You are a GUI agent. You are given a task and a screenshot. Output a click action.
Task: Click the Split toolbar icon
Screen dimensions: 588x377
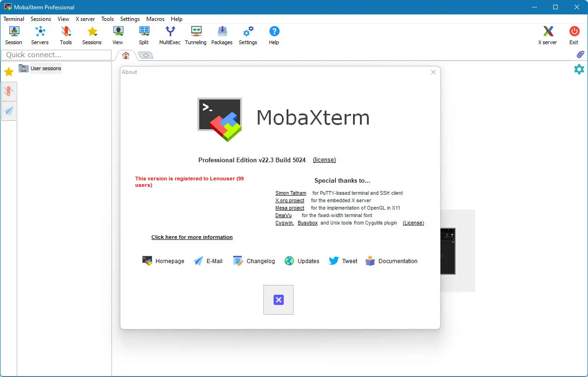click(x=144, y=35)
